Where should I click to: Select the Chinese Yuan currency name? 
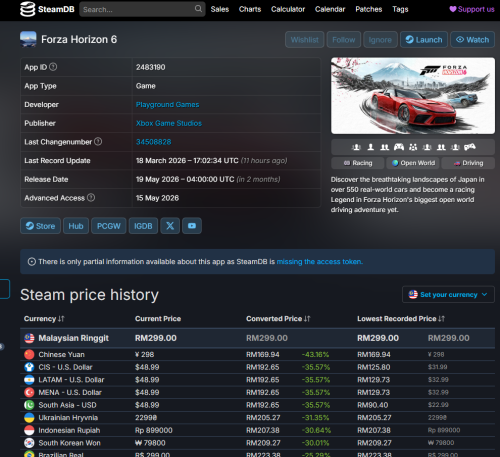[x=62, y=354]
